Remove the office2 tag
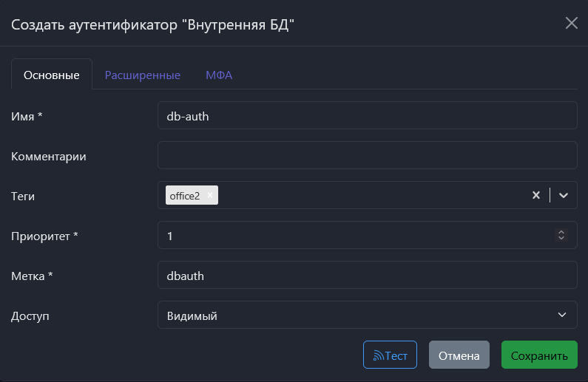588x382 pixels. 210,195
